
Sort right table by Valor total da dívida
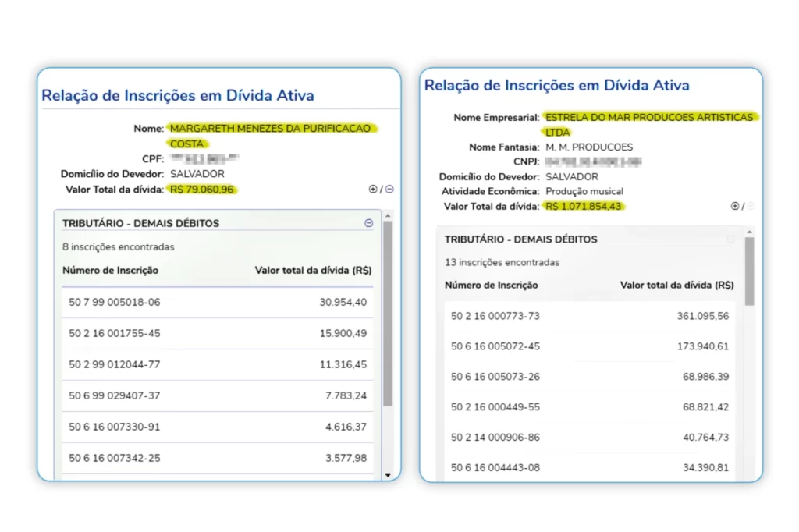point(676,286)
